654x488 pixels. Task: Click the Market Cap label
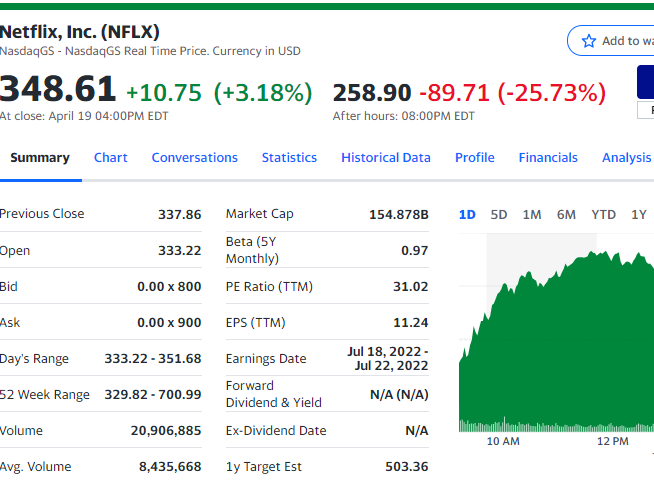tap(259, 214)
